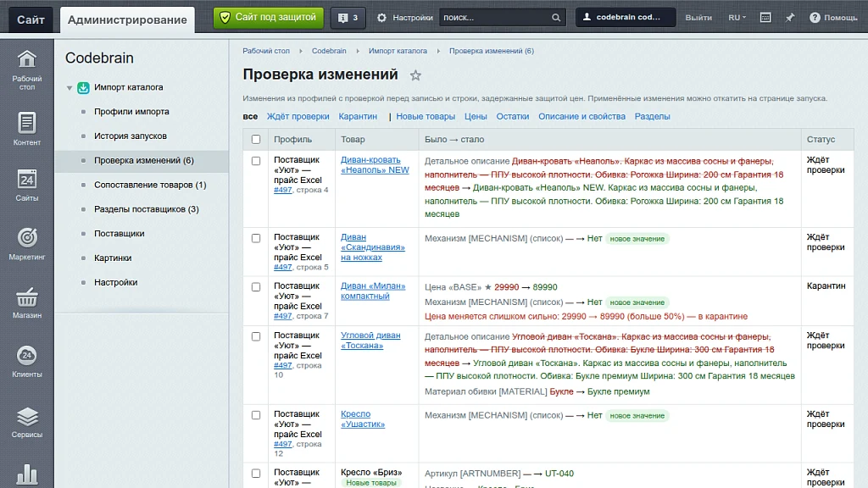
Task: Check the row for Диван «Милан» компактный
Action: (x=256, y=287)
